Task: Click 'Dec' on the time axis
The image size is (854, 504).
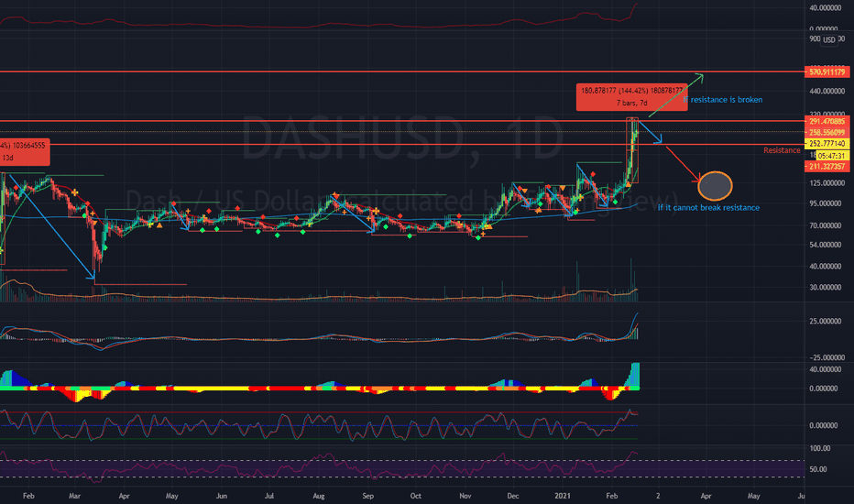Action: click(512, 496)
